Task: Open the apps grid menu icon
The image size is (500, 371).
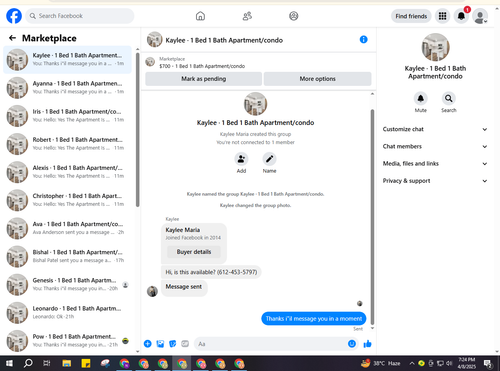Action: [442, 16]
